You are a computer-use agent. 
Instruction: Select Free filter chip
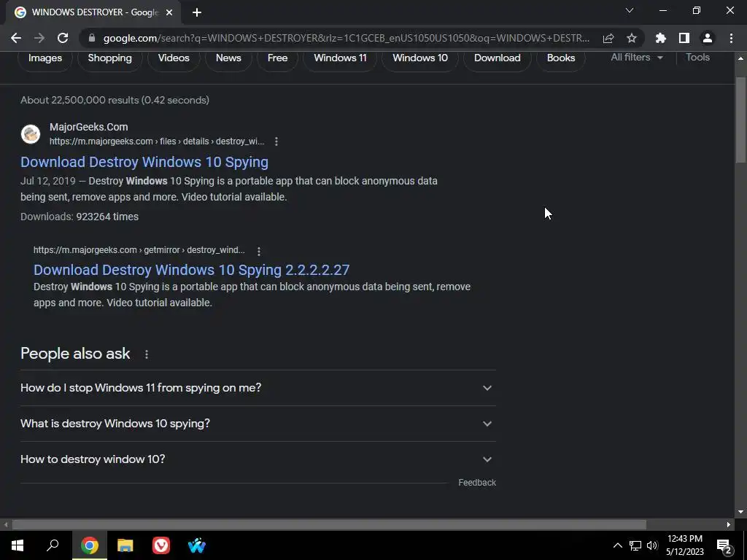[277, 58]
